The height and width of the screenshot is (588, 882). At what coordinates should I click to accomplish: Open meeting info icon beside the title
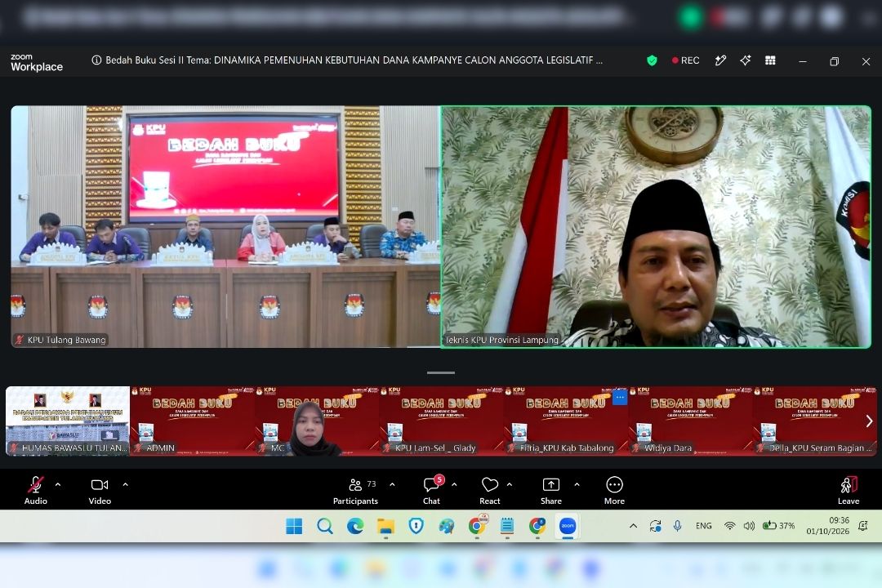pyautogui.click(x=96, y=60)
